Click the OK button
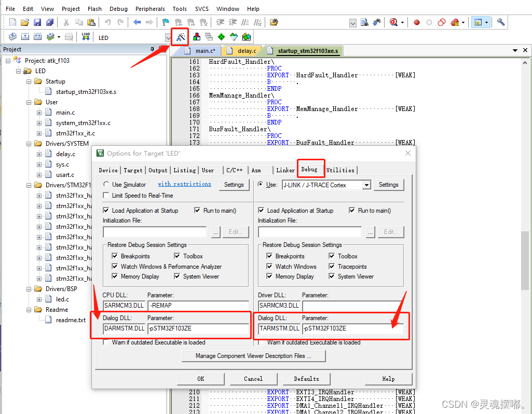 tap(201, 379)
